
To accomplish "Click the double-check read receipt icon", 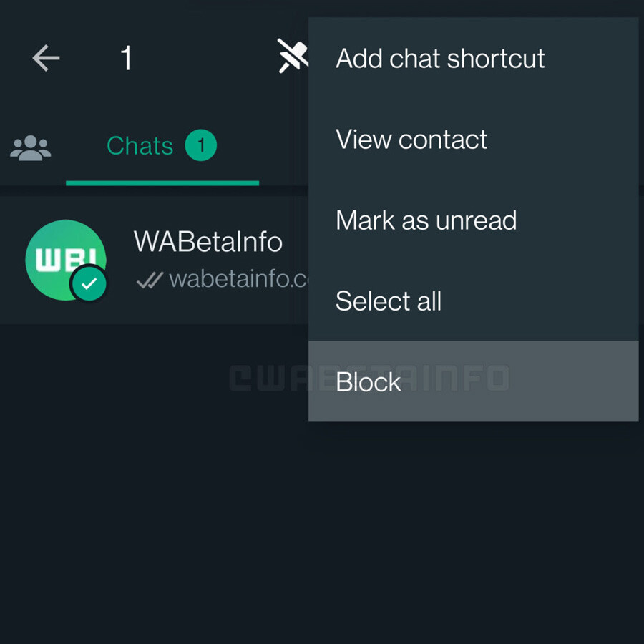I will 150,280.
